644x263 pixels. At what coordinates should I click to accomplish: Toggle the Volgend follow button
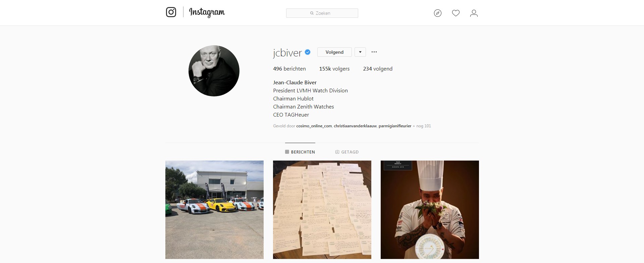334,52
